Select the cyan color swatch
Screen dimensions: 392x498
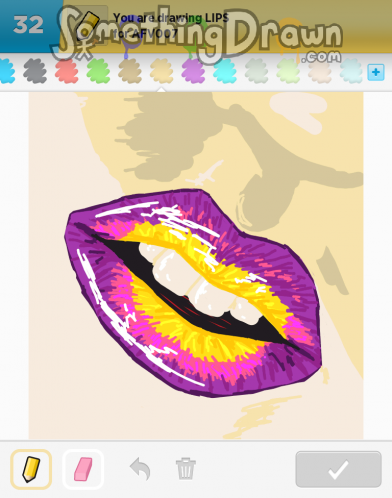pyautogui.click(x=225, y=71)
